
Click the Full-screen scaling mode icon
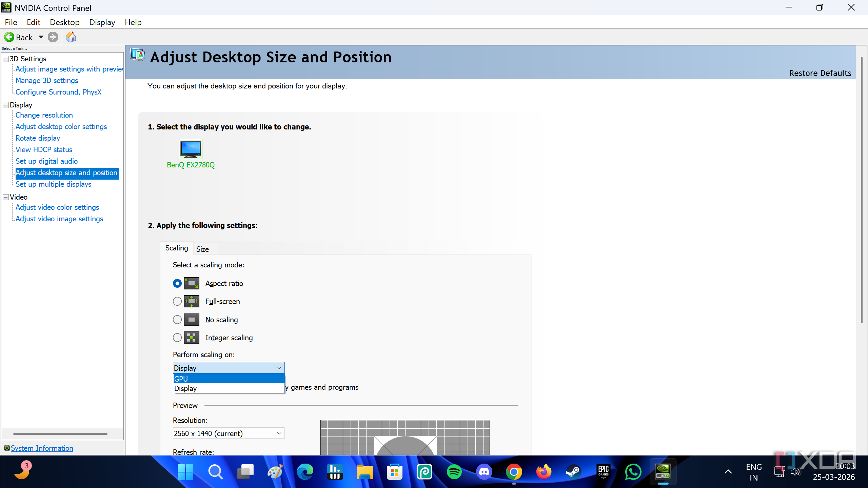(x=191, y=301)
